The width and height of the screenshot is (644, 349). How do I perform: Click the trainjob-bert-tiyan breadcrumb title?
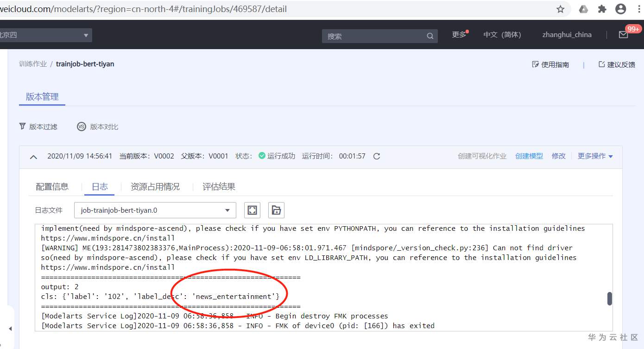[85, 64]
